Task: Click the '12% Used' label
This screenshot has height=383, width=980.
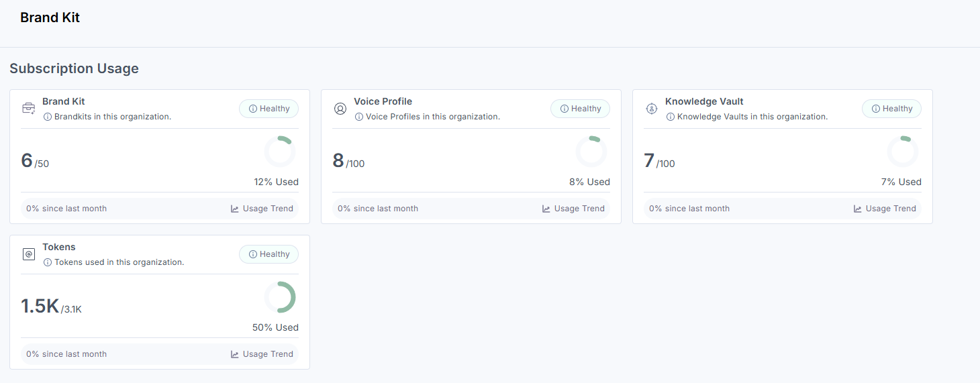Action: [x=276, y=182]
